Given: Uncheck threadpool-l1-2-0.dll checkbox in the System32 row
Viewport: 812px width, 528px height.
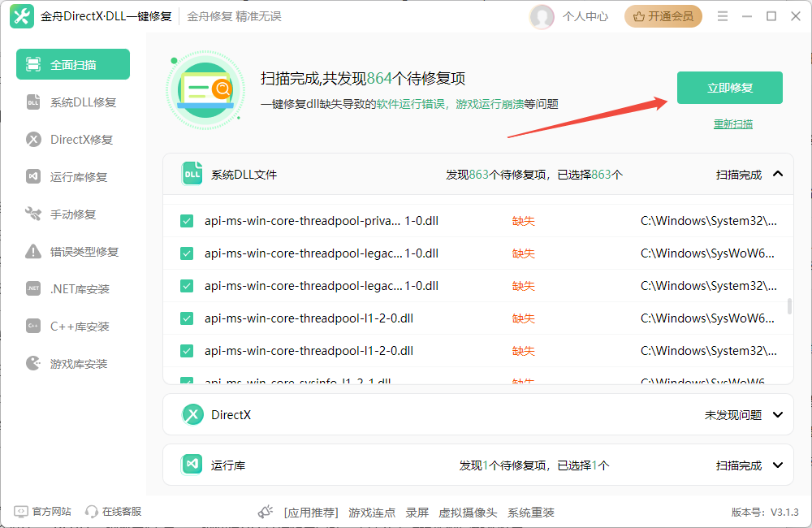Looking at the screenshot, I should (187, 351).
